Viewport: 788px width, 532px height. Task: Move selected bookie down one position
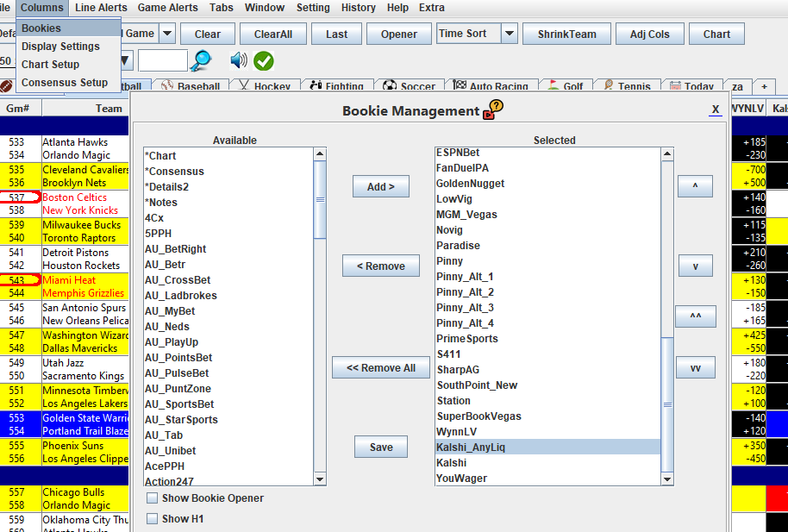[x=696, y=266]
